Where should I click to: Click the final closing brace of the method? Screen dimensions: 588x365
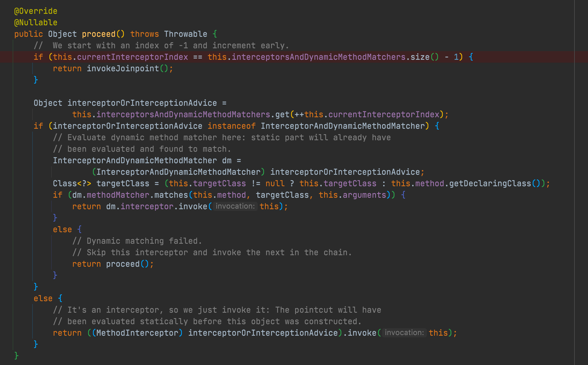coord(16,356)
